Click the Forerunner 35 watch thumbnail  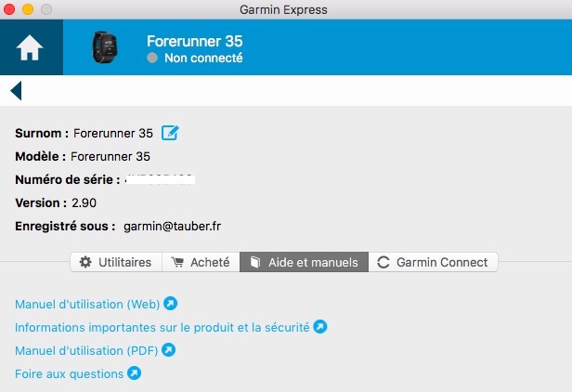[105, 48]
